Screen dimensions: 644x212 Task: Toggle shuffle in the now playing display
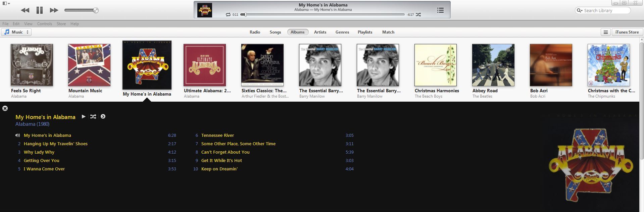(418, 15)
